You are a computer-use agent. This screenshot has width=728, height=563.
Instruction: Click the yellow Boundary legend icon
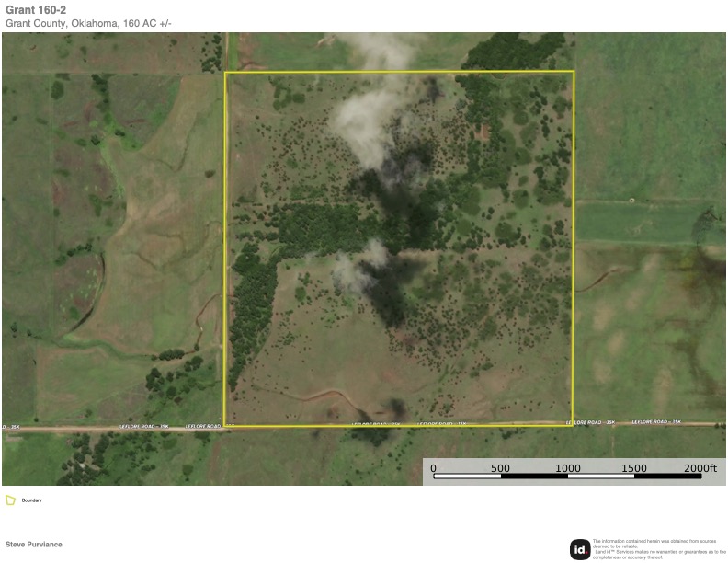pos(10,500)
